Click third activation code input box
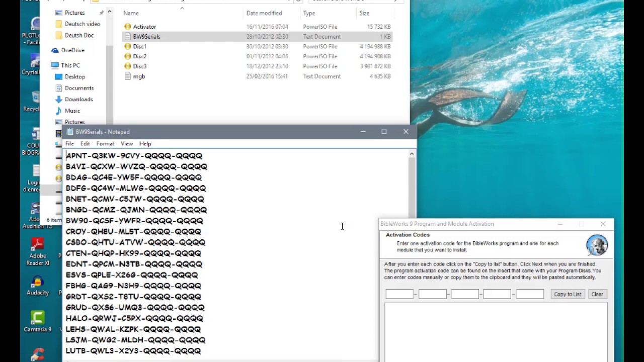This screenshot has height=362, width=644. click(x=465, y=294)
